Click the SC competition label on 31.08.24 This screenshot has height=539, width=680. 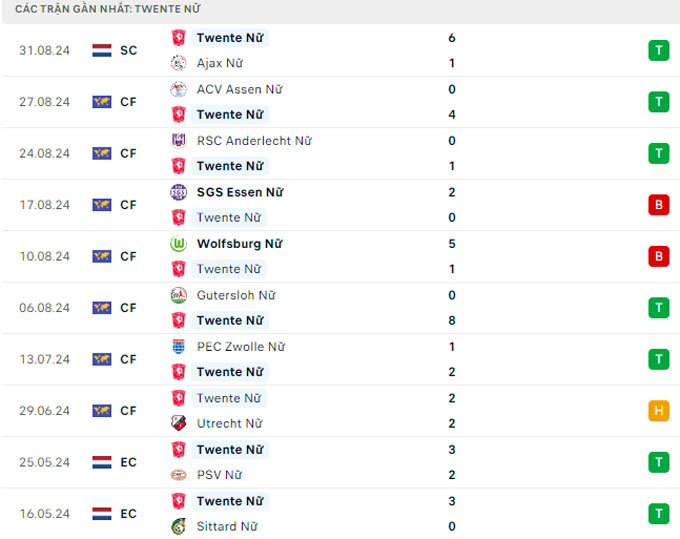coord(129,50)
